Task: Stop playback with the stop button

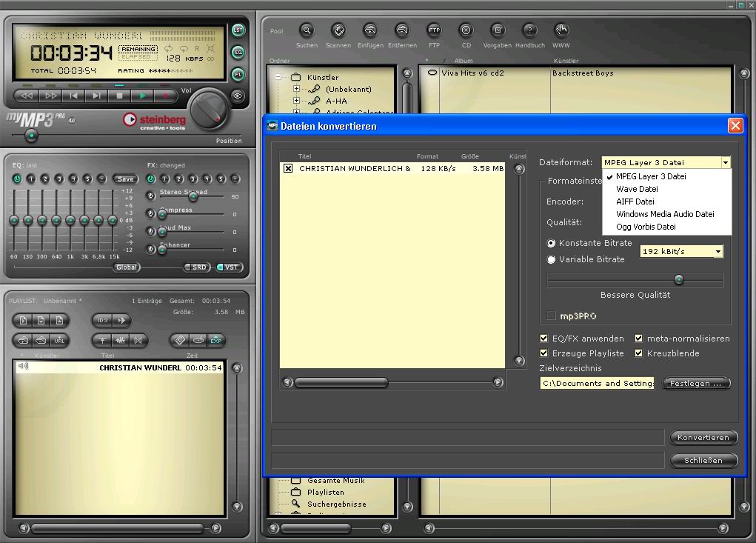Action: (119, 96)
